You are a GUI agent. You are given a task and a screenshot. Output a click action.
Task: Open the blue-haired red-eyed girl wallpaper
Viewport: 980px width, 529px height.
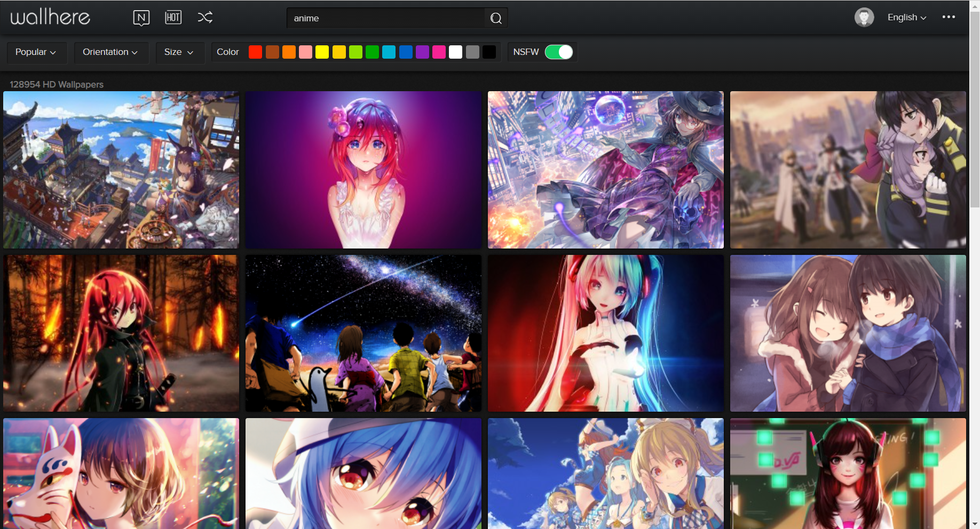[x=363, y=474]
